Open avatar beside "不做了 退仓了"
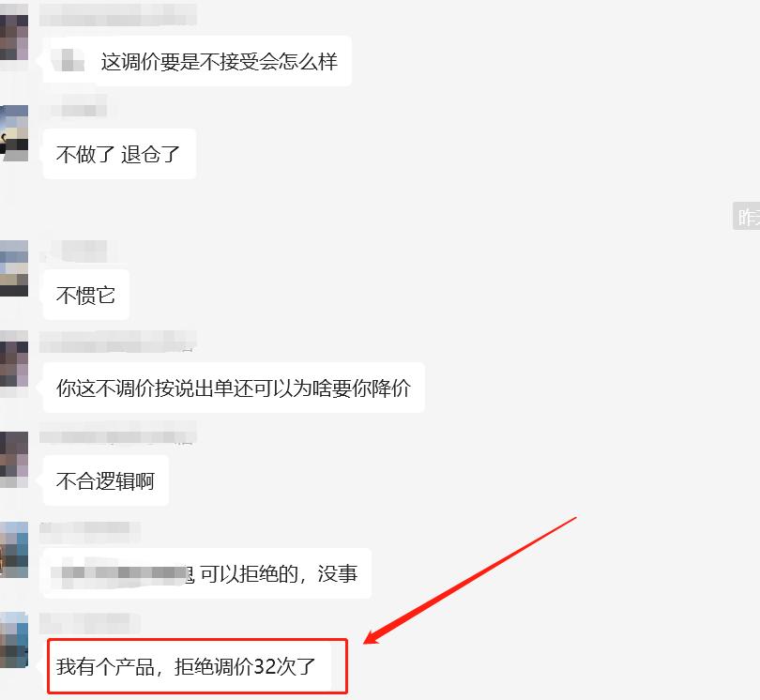Image resolution: width=760 pixels, height=700 pixels. click(13, 133)
